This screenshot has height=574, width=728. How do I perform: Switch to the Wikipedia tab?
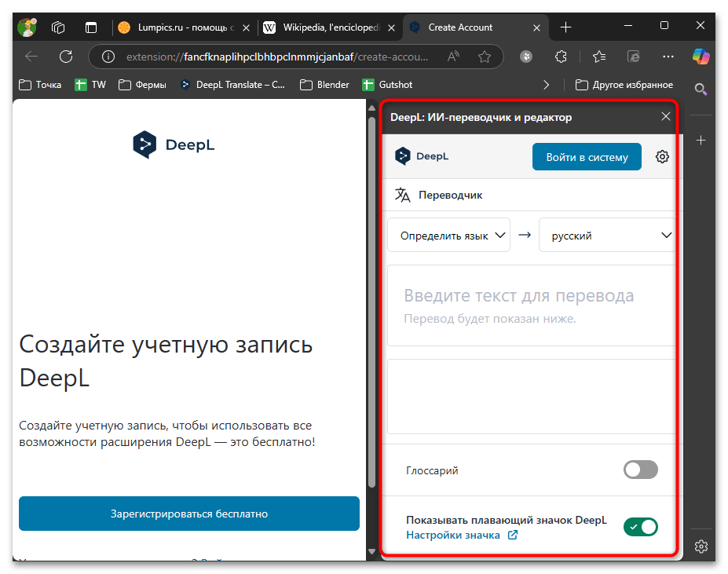tap(331, 27)
